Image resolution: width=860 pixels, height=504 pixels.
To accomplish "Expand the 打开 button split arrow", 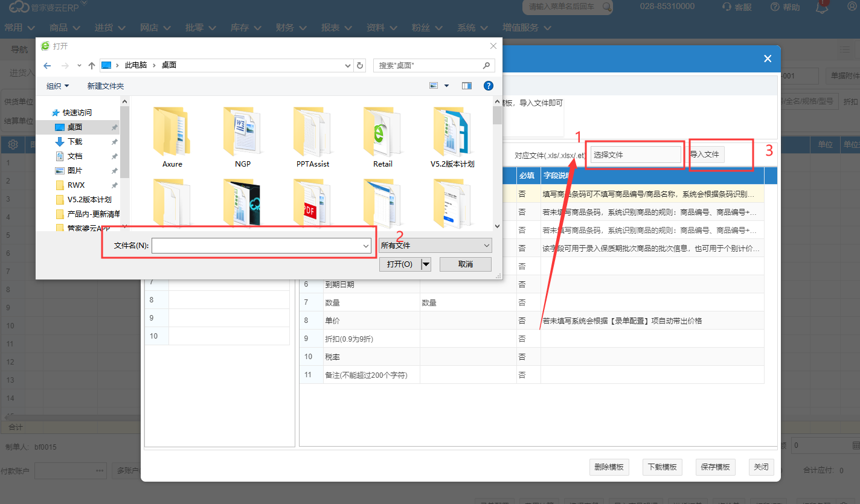I will 426,264.
